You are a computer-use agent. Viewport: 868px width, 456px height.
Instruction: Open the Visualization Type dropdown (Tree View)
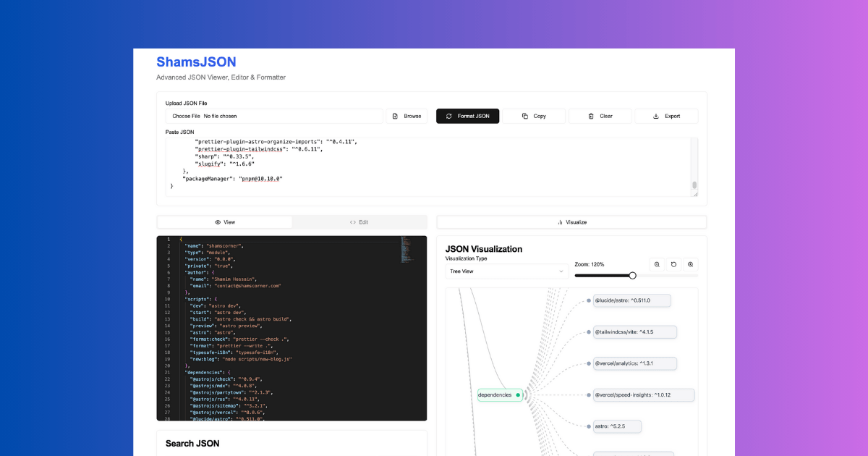pyautogui.click(x=507, y=271)
